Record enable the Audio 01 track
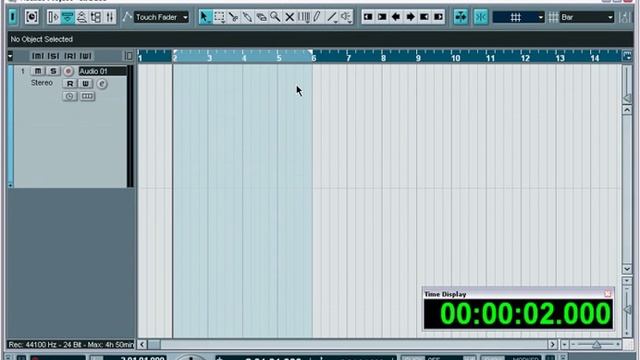640x360 pixels. tap(68, 71)
